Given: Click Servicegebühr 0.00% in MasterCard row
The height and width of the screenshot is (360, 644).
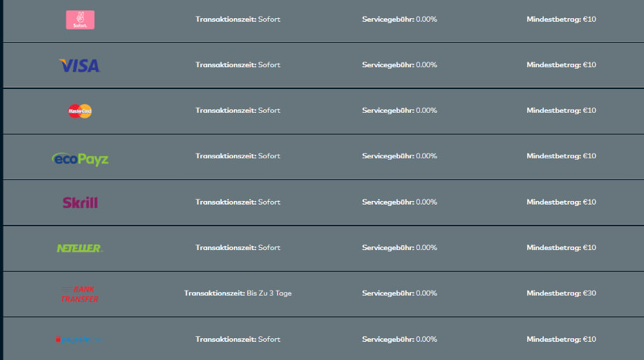Looking at the screenshot, I should [399, 110].
